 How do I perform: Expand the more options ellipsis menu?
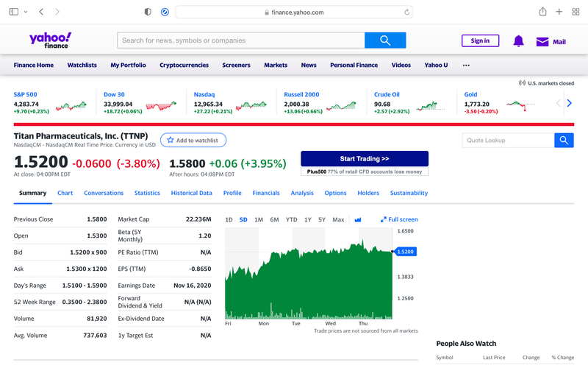pyautogui.click(x=466, y=65)
